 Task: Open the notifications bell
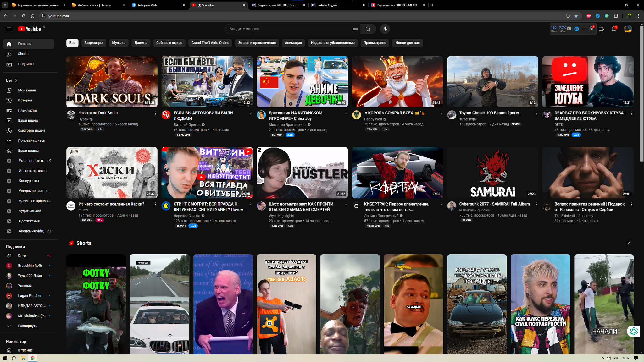(x=613, y=29)
